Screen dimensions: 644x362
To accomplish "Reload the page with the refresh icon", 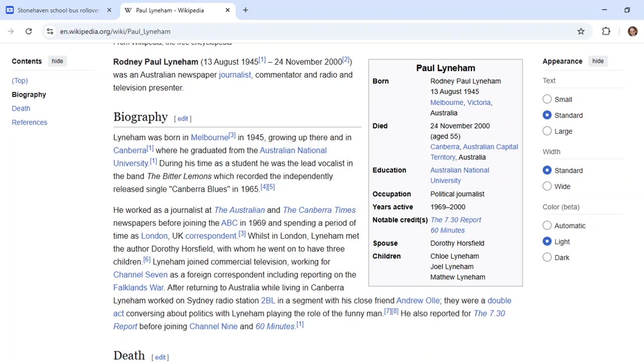I will point(29,31).
